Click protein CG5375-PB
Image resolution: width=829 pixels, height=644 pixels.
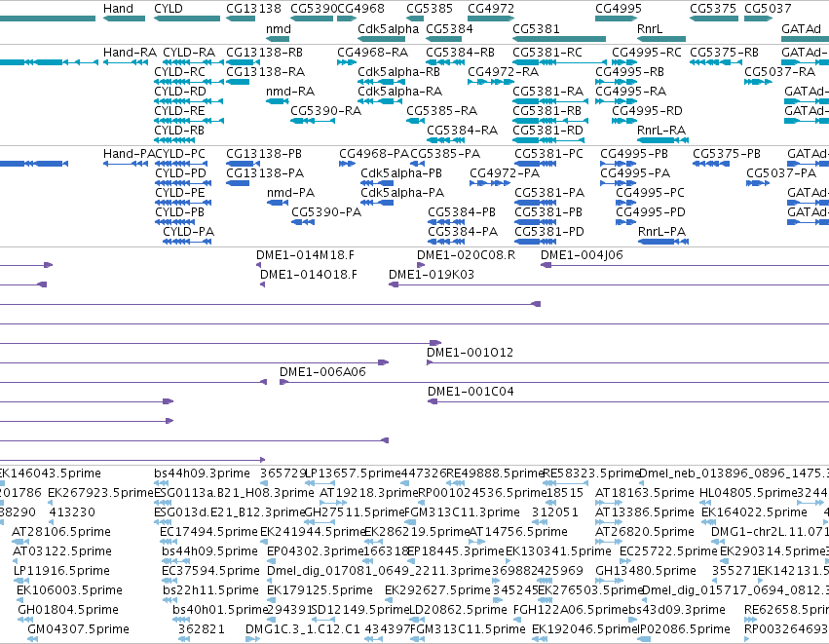727,154
